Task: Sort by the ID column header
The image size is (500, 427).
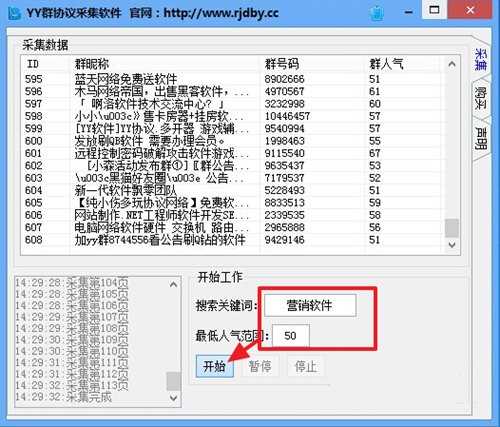Action: [46, 64]
